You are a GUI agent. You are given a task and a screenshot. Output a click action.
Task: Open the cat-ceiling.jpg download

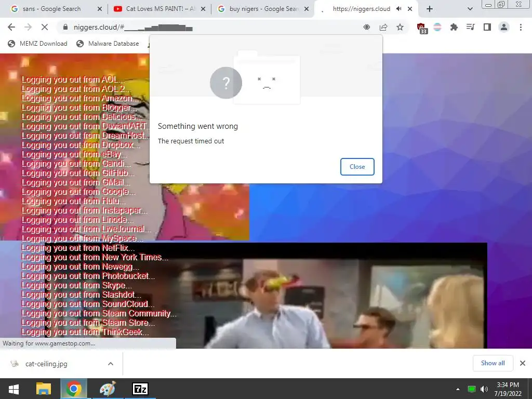46,364
